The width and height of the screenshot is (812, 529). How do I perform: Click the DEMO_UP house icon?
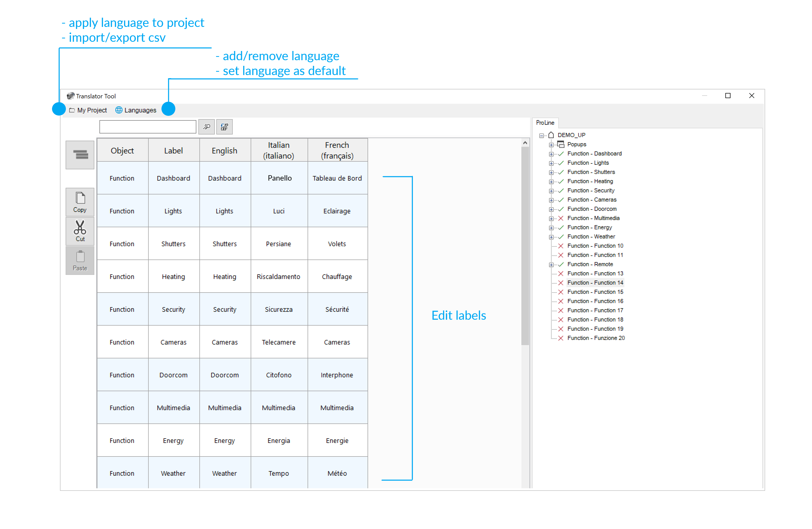pyautogui.click(x=551, y=135)
